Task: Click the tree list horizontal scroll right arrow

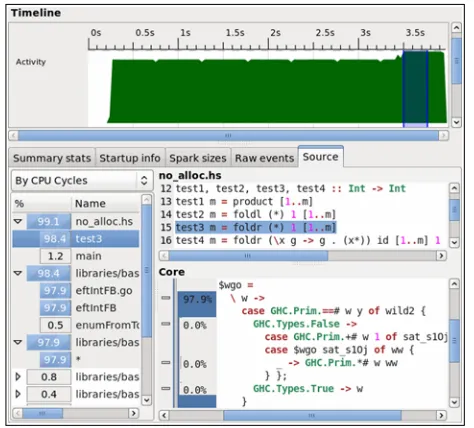Action: pos(134,413)
